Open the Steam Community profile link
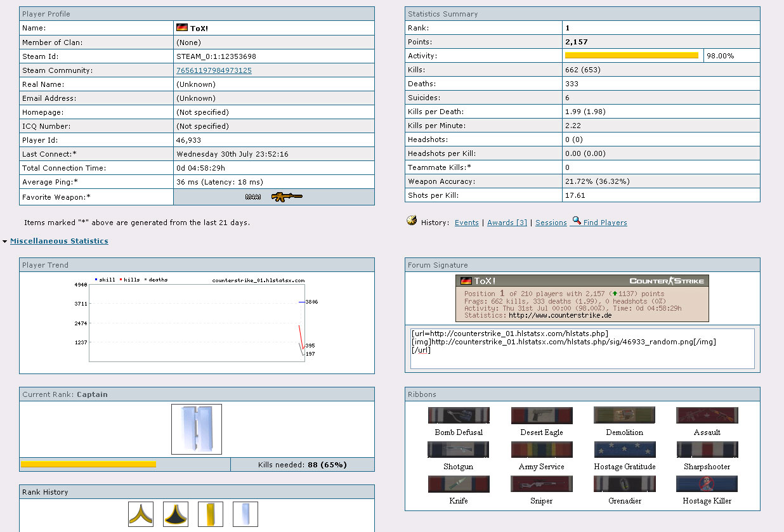 214,70
